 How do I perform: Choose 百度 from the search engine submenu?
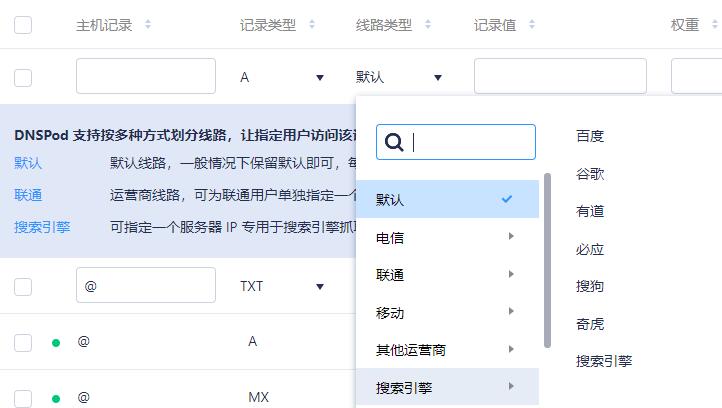point(590,137)
